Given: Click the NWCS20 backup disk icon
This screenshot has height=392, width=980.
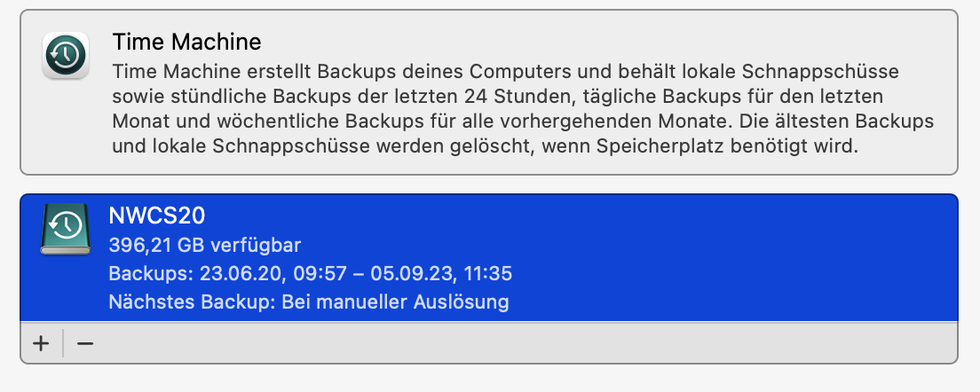Looking at the screenshot, I should [65, 231].
